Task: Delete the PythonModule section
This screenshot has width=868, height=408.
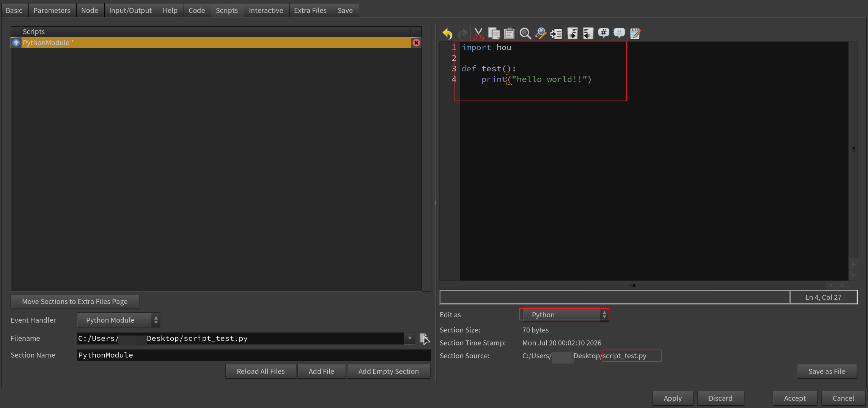Action: (x=416, y=43)
